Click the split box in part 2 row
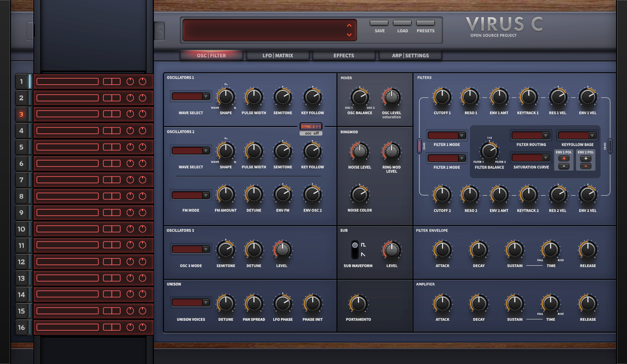627x364 pixels. [112, 98]
